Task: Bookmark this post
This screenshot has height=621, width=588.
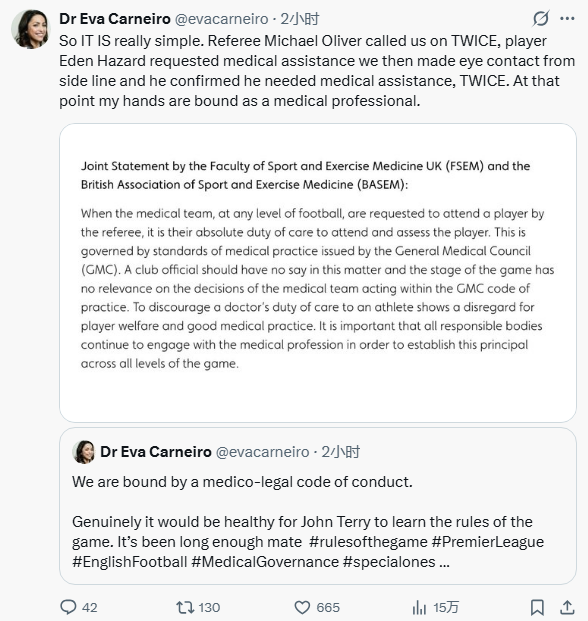Action: [x=537, y=607]
